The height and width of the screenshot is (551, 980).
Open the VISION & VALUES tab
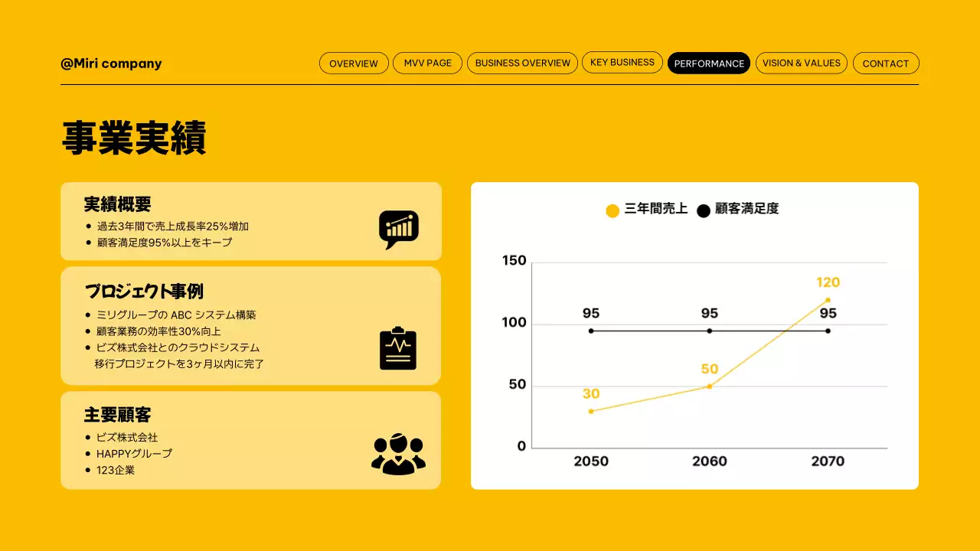pyautogui.click(x=801, y=63)
